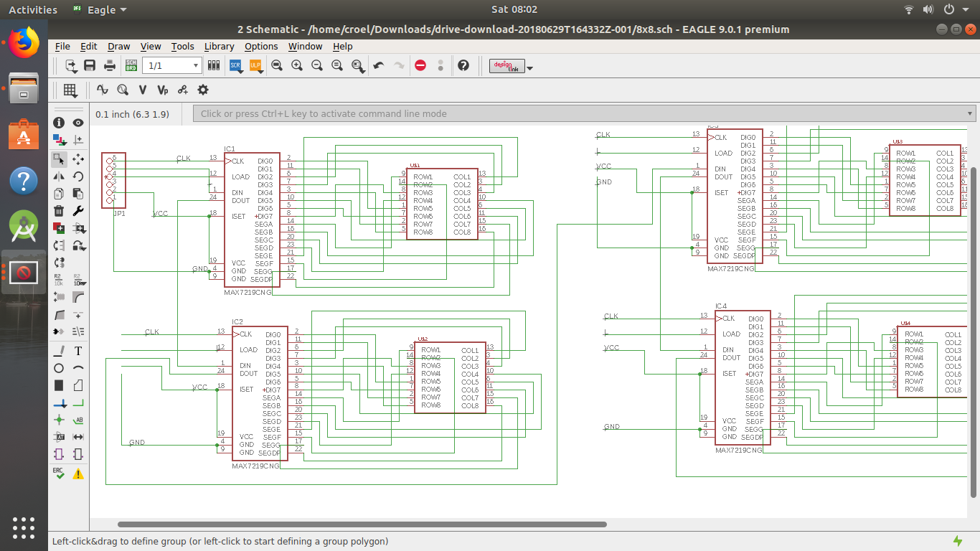Click the Help question mark button
The width and height of the screenshot is (980, 551).
pyautogui.click(x=463, y=65)
